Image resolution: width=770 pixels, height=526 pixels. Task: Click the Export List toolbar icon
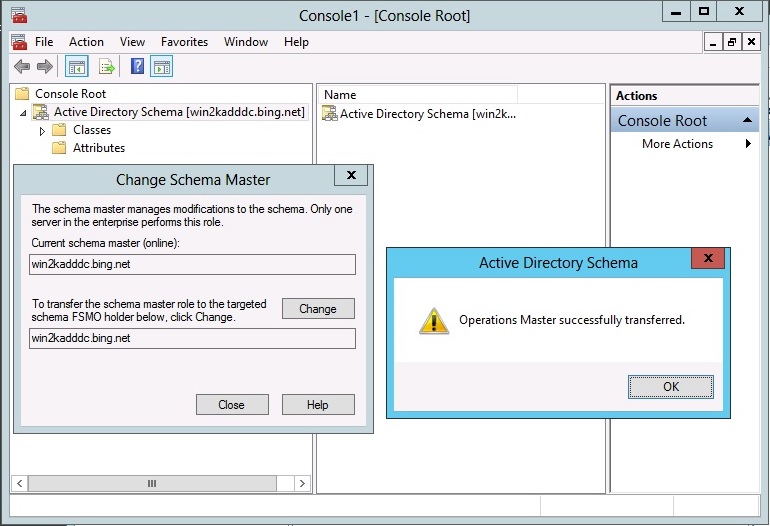(107, 66)
